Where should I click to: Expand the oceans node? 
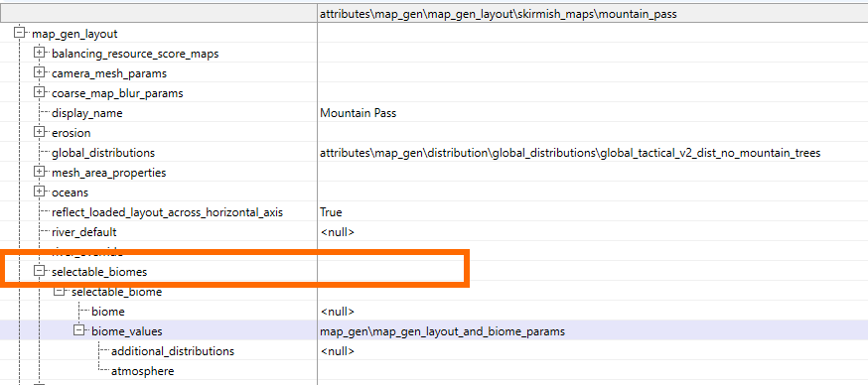pyautogui.click(x=40, y=192)
